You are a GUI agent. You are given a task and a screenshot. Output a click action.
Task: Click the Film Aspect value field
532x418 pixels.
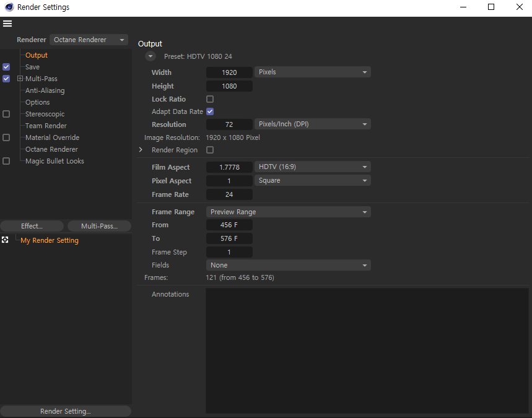click(229, 167)
